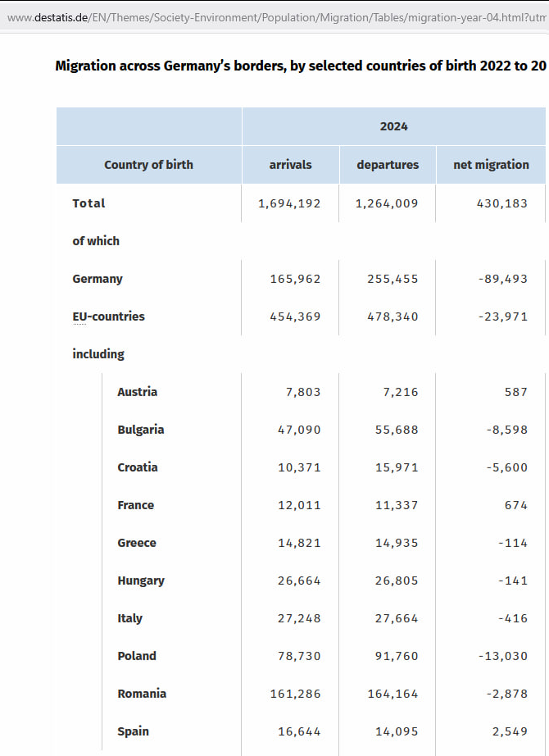549x756 pixels.
Task: Click the Austria row label
Action: point(137,392)
